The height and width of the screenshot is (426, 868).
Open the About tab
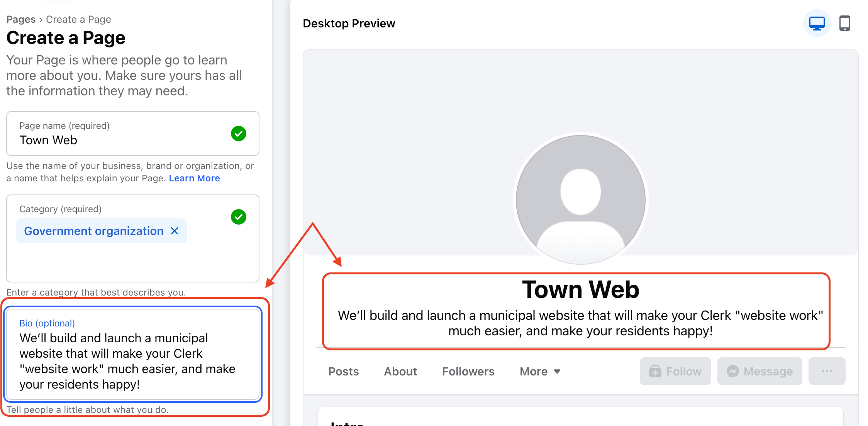(x=400, y=371)
